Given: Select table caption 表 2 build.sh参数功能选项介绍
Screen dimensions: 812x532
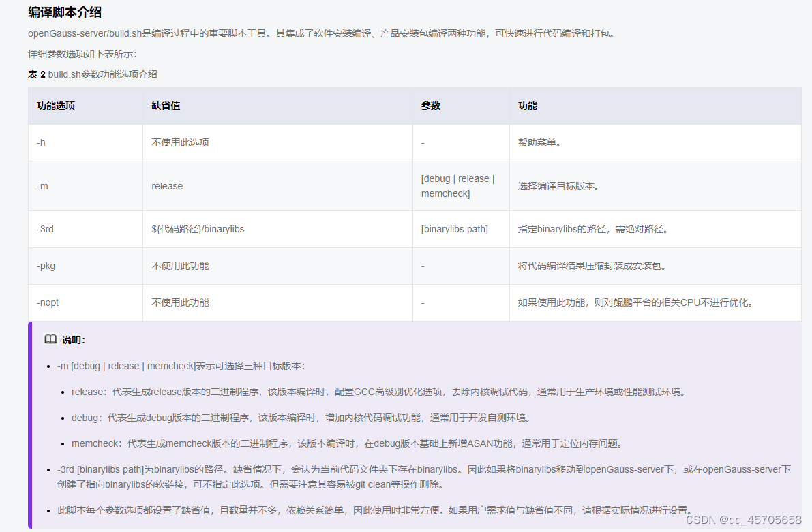Looking at the screenshot, I should pos(93,74).
